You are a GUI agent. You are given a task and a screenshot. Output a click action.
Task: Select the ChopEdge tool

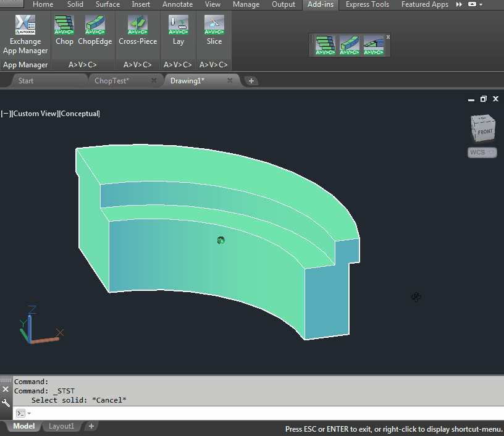point(94,31)
